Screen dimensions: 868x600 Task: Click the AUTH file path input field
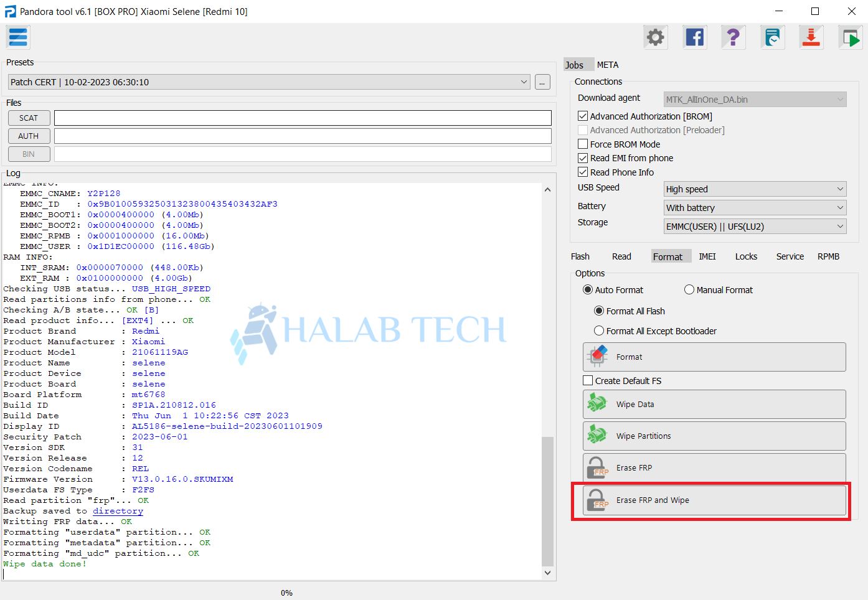click(303, 136)
